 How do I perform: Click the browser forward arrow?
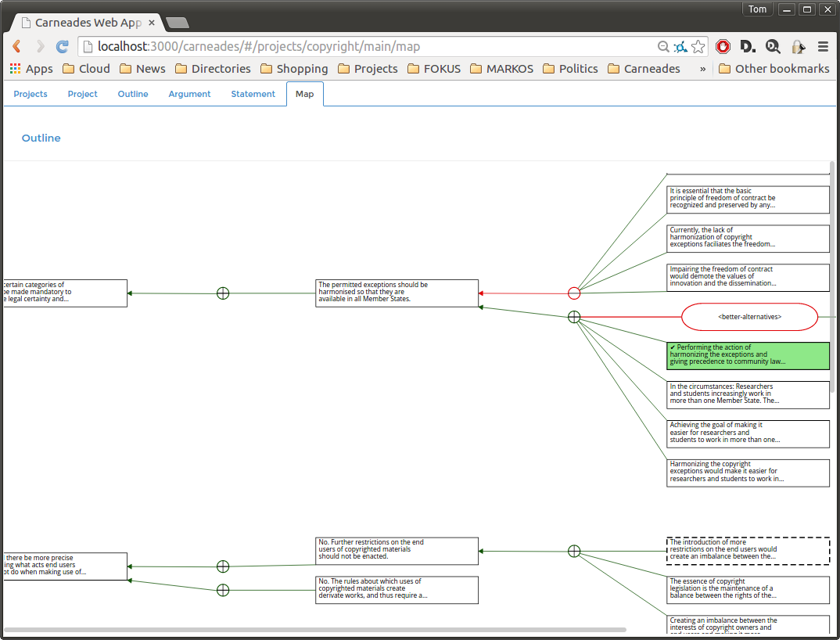pos(40,47)
